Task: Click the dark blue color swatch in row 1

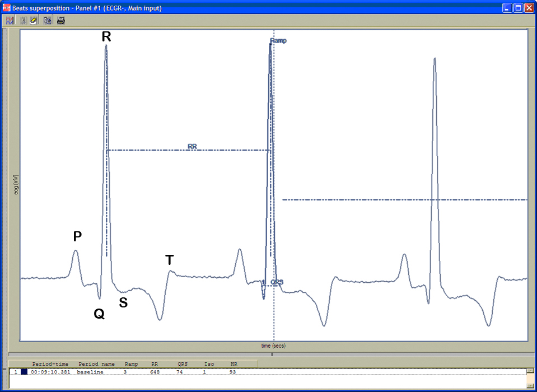Action: coord(24,372)
